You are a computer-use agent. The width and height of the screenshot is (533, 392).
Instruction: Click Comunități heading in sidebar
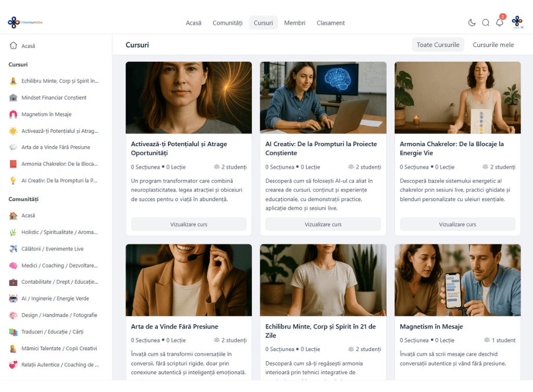tap(23, 199)
